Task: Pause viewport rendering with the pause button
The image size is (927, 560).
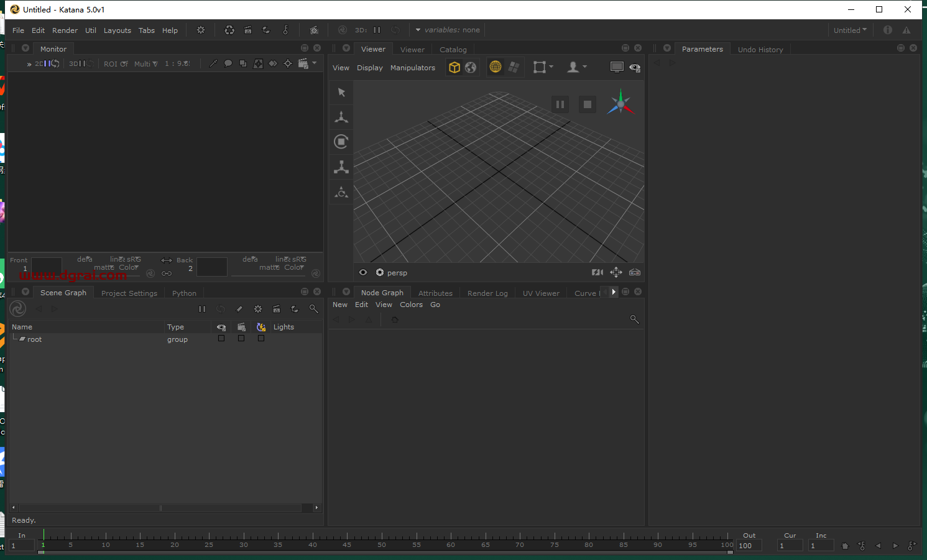Action: tap(560, 104)
